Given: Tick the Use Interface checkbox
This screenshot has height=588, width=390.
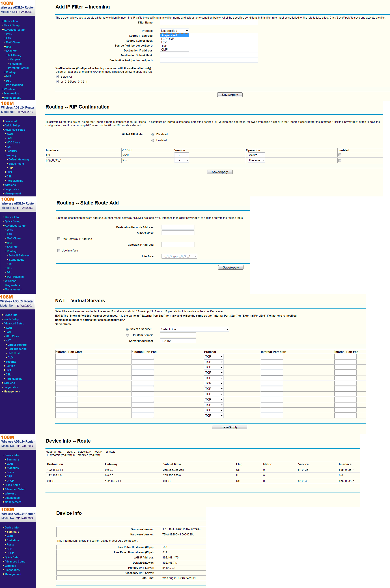Looking at the screenshot, I should [59, 250].
